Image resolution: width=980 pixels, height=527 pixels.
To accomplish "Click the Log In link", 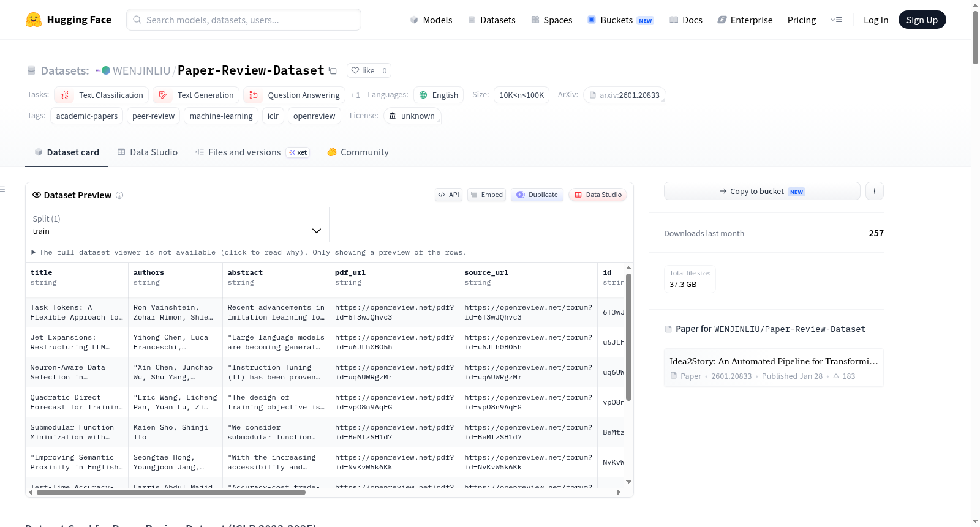I will tap(875, 20).
